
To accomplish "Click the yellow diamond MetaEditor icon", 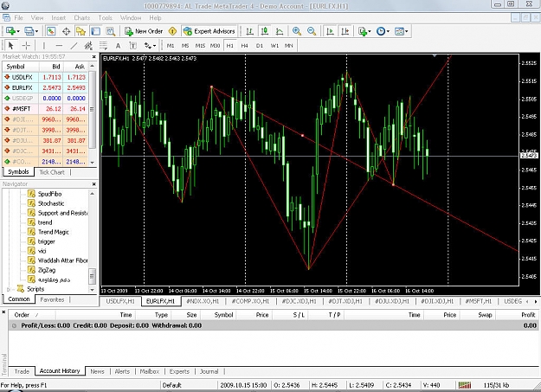I will tap(172, 31).
